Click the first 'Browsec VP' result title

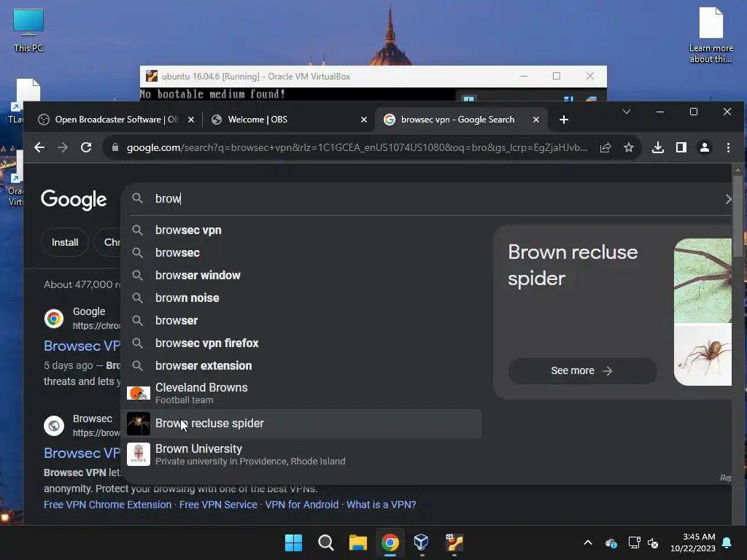click(x=82, y=346)
